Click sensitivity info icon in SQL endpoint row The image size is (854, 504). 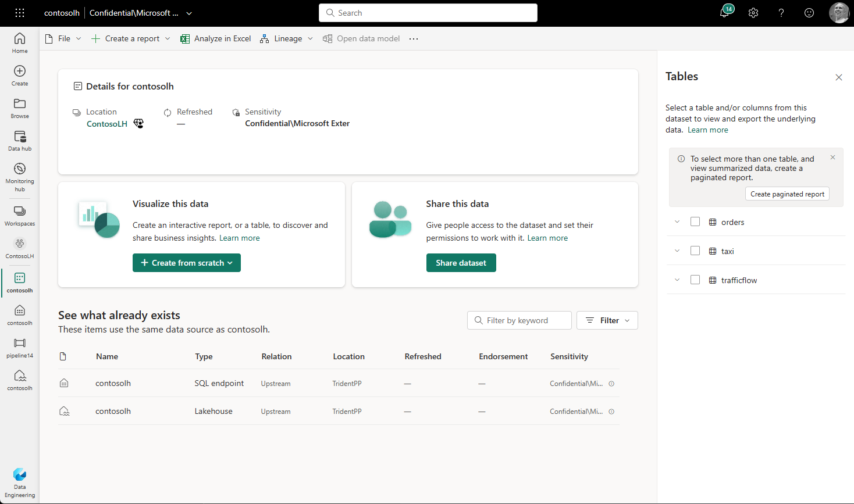[611, 384]
